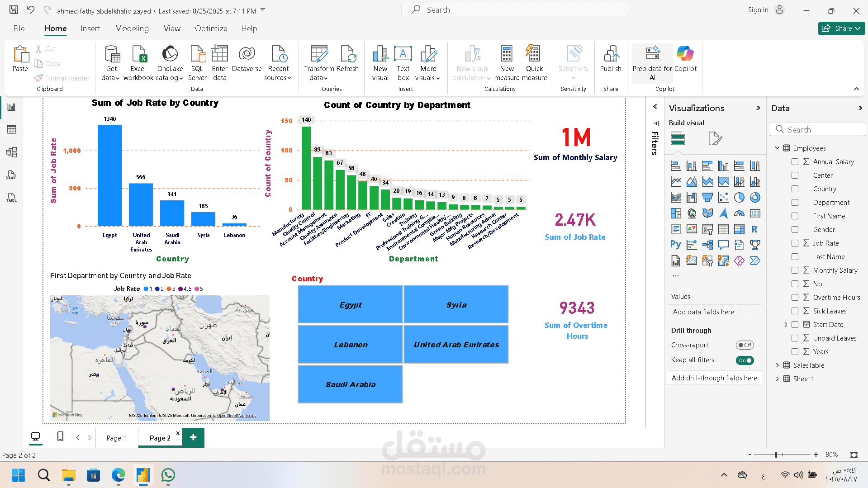The width and height of the screenshot is (868, 488).
Task: Click Sign in
Action: pyautogui.click(x=758, y=10)
